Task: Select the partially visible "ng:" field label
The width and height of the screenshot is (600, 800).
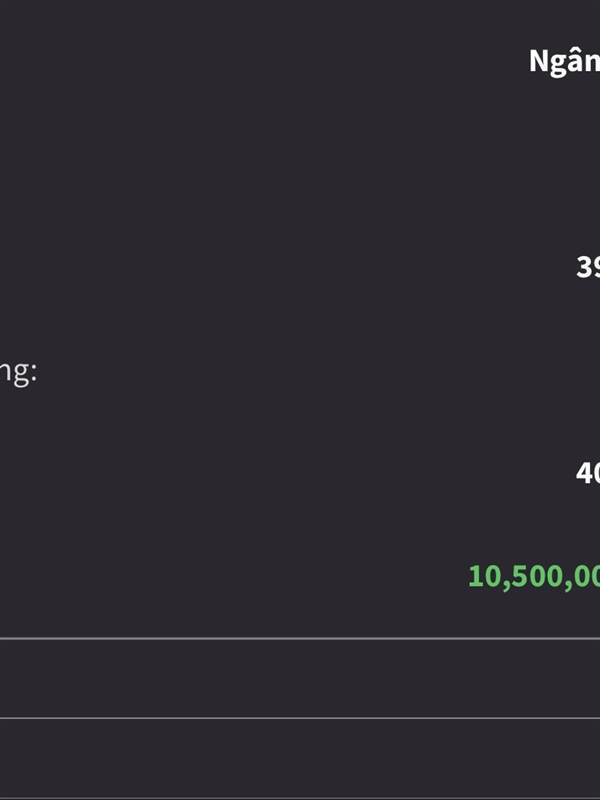Action: pos(19,374)
